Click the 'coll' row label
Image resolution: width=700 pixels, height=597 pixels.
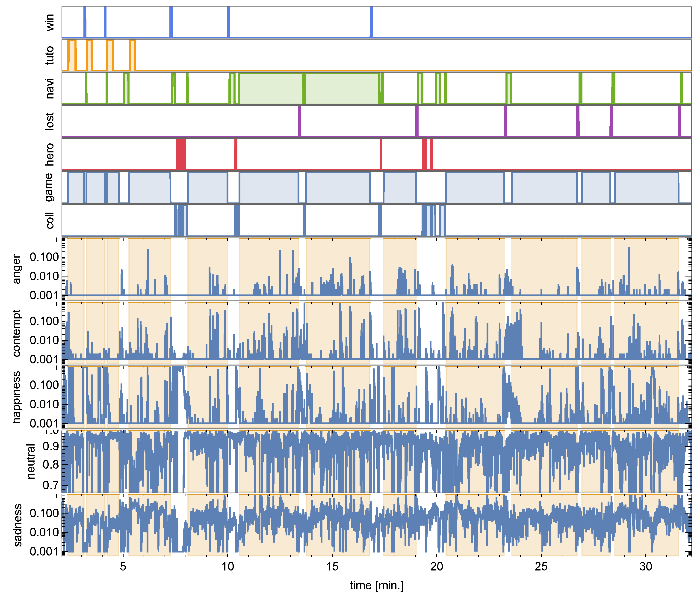pos(50,220)
